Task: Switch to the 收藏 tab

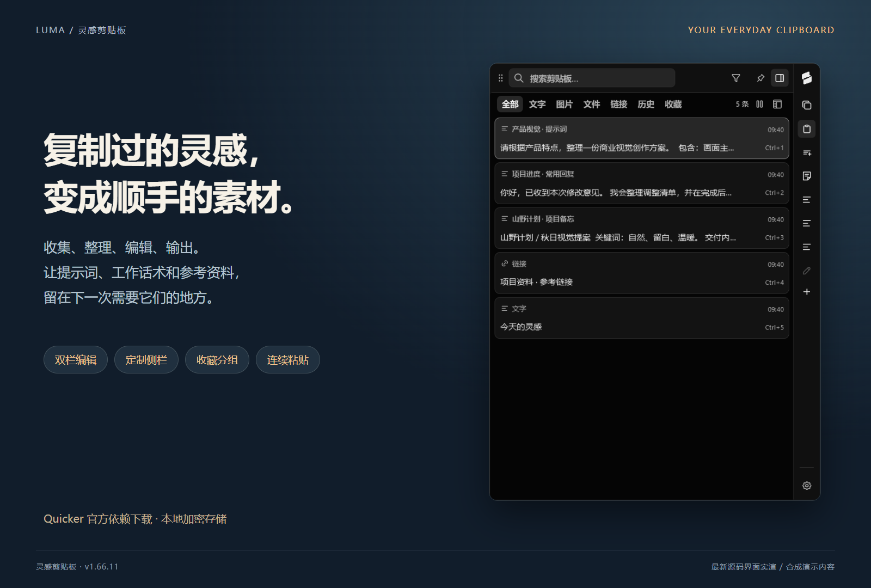Action: [673, 104]
